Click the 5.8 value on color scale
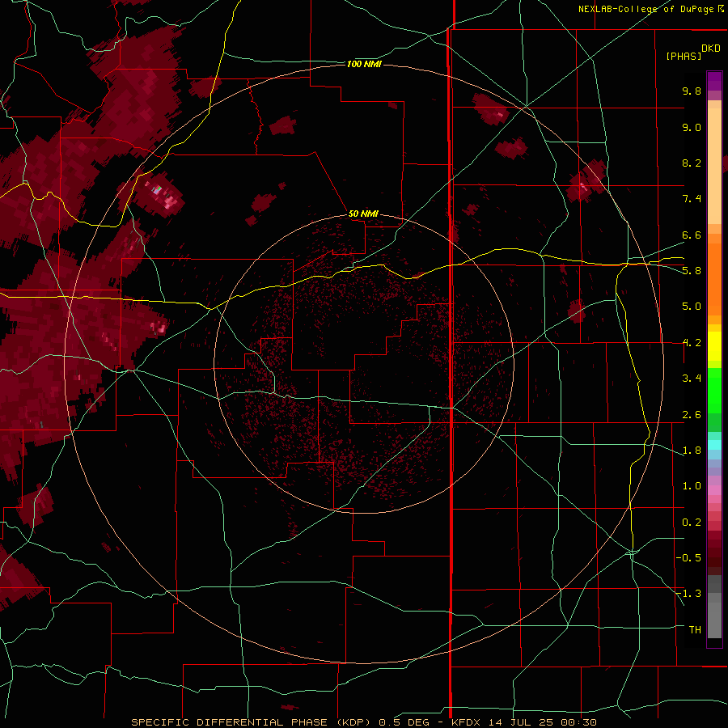This screenshot has width=728, height=728. [x=692, y=270]
